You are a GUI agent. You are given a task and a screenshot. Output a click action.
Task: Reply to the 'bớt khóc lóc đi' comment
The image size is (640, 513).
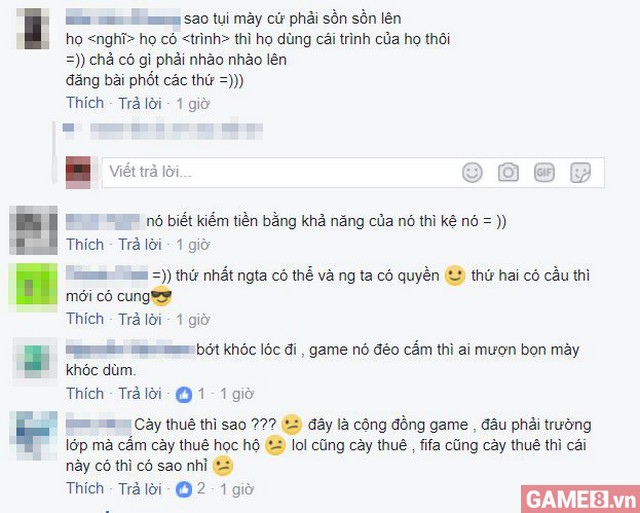140,393
